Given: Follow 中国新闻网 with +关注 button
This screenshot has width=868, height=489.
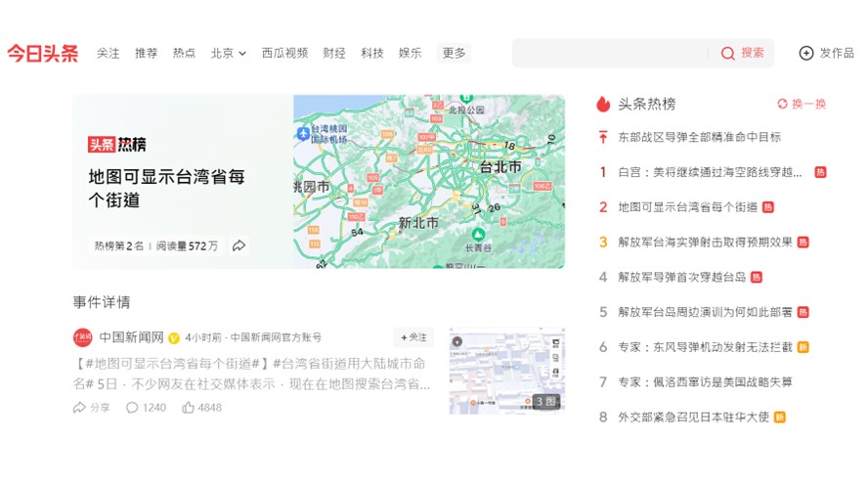Looking at the screenshot, I should [x=413, y=337].
